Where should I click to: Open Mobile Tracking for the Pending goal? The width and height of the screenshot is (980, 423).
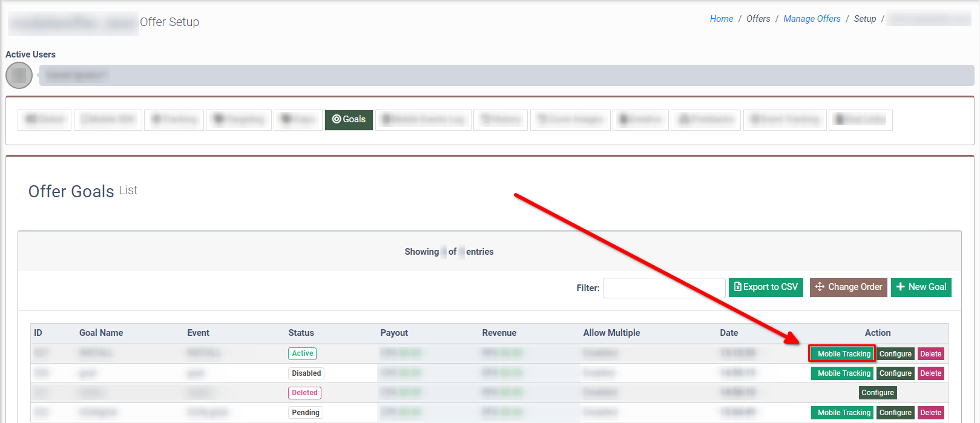click(x=843, y=413)
